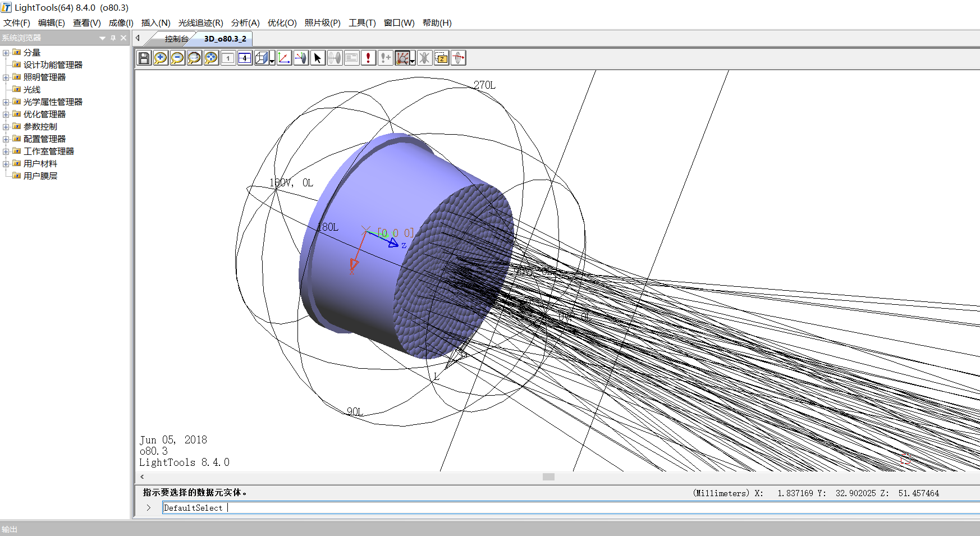
Task: Open the 3D cube view style dropdown arrow
Action: coord(272,61)
